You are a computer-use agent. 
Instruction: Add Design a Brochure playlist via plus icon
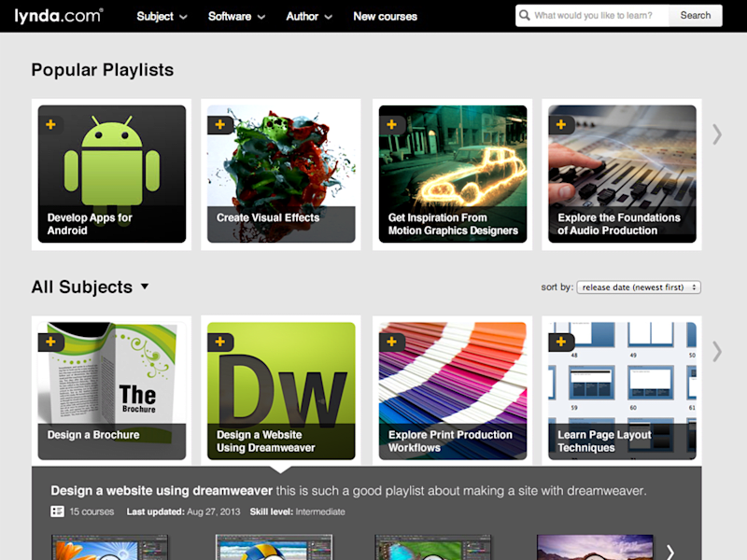[x=50, y=342]
